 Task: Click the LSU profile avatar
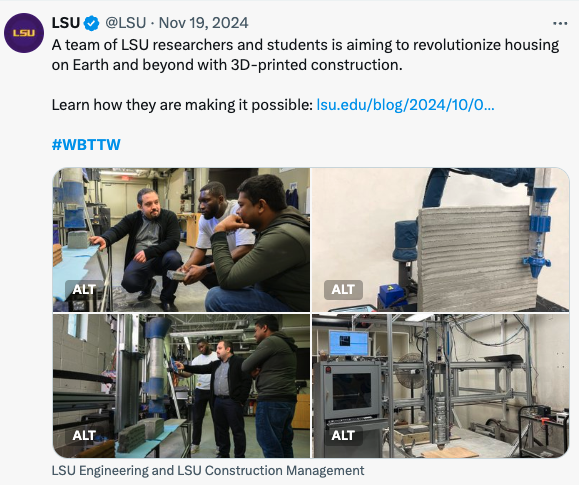click(x=24, y=33)
